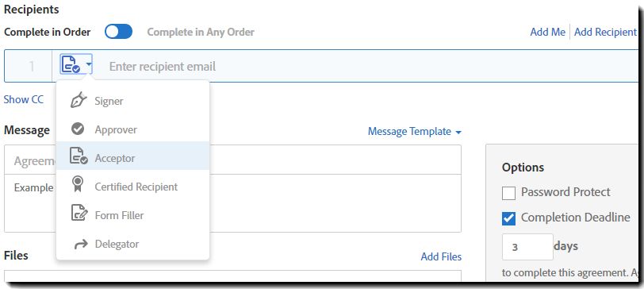Expand the recipient role dropdown arrow
Image resolution: width=644 pixels, height=289 pixels.
click(89, 64)
